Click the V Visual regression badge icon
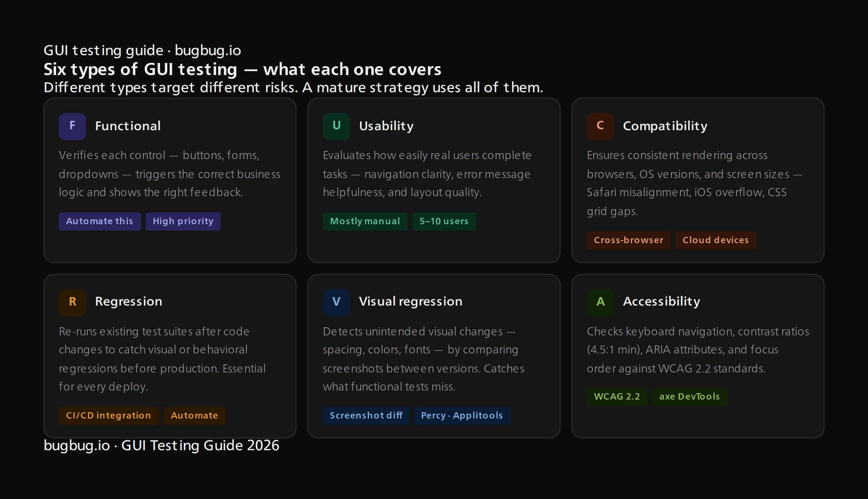The image size is (868, 499). [336, 302]
